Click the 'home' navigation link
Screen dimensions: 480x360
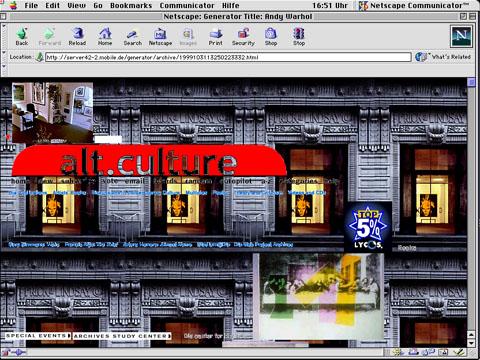click(x=20, y=181)
